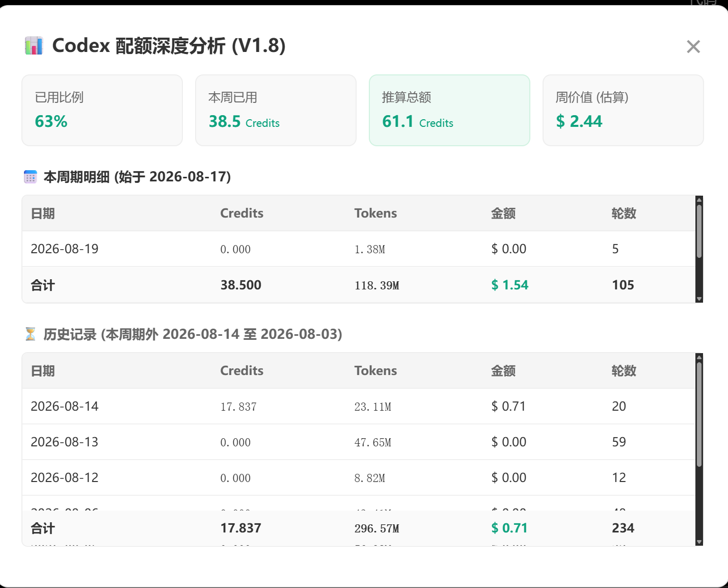Click the heading 本周期明细 (始于 2026-08-17)

click(138, 177)
